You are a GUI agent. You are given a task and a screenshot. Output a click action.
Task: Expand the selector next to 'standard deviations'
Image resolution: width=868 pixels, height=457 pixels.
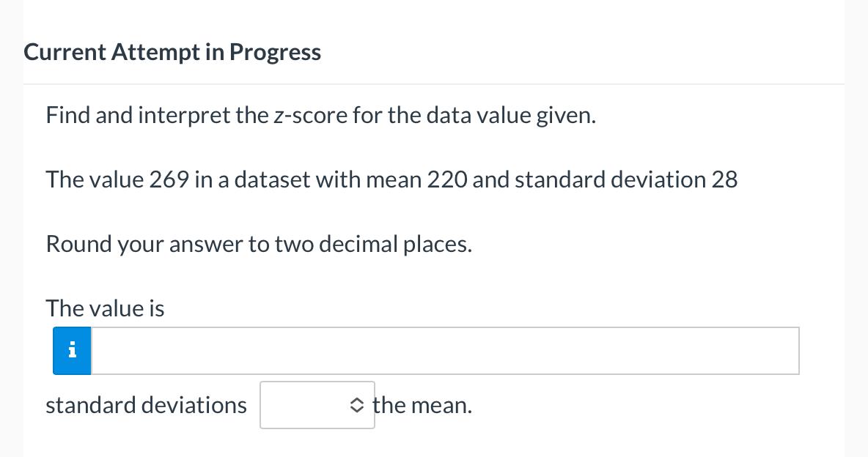[317, 405]
